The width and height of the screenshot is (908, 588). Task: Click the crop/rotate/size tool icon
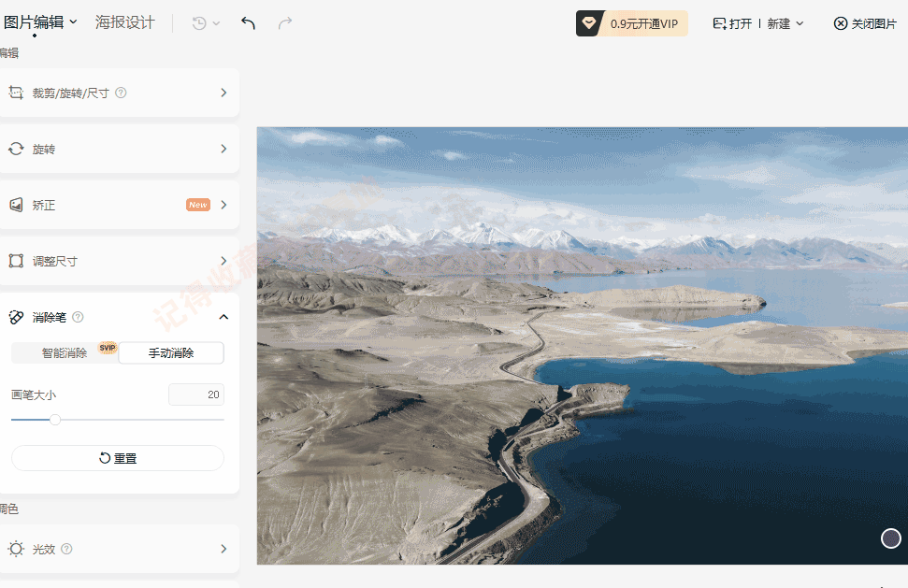coord(16,93)
